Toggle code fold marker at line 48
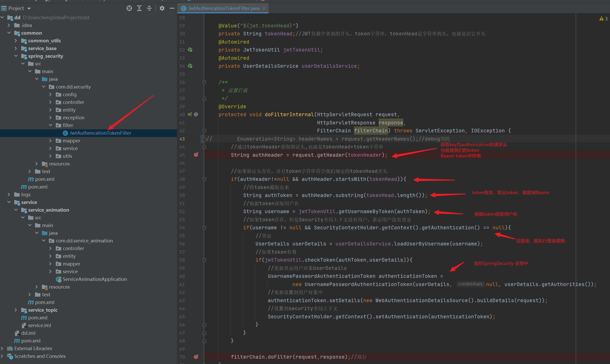This screenshot has width=610, height=364. tap(204, 179)
